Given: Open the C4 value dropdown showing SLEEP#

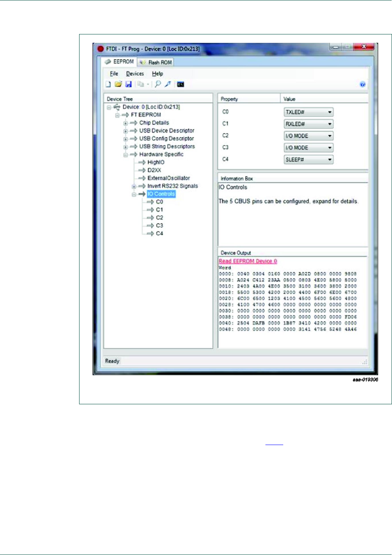Looking at the screenshot, I should click(309, 160).
